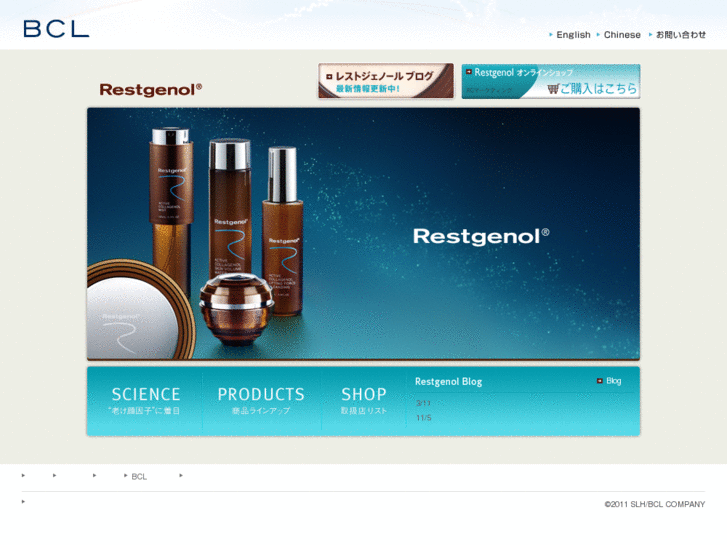The width and height of the screenshot is (727, 545).
Task: Click the BCL logo in the header
Action: 56,29
